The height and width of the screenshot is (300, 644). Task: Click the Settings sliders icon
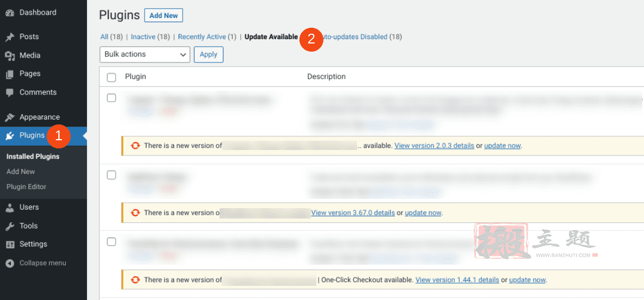[x=10, y=244]
